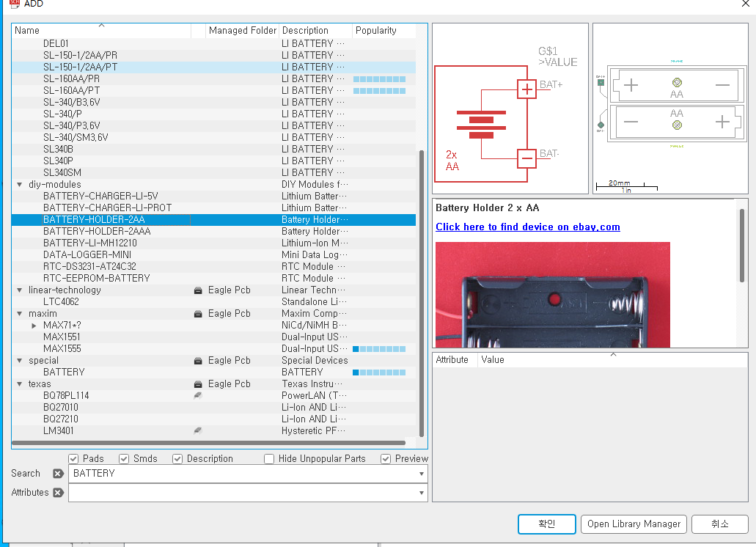Click the vertical scrollbar of the parts list
Image resolution: width=756 pixels, height=547 pixels.
[x=422, y=293]
